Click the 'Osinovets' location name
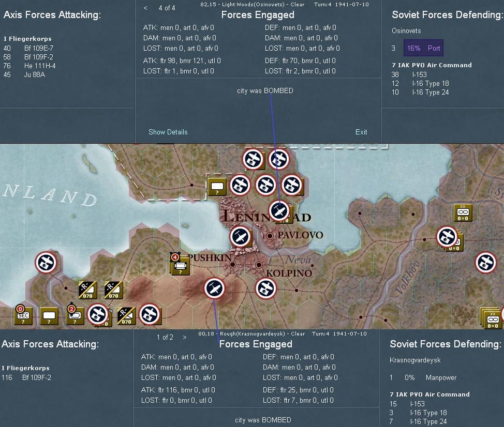This screenshot has height=427, width=504. (x=406, y=31)
